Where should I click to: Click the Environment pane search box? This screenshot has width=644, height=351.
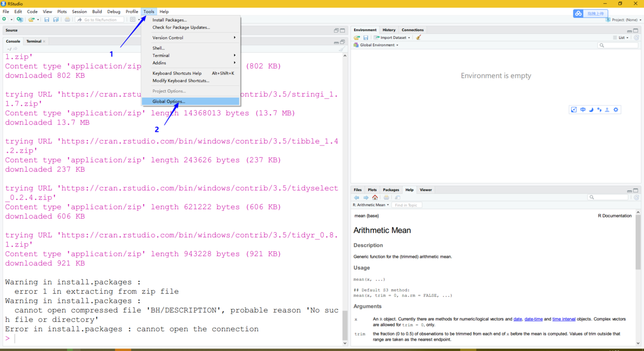tap(618, 45)
